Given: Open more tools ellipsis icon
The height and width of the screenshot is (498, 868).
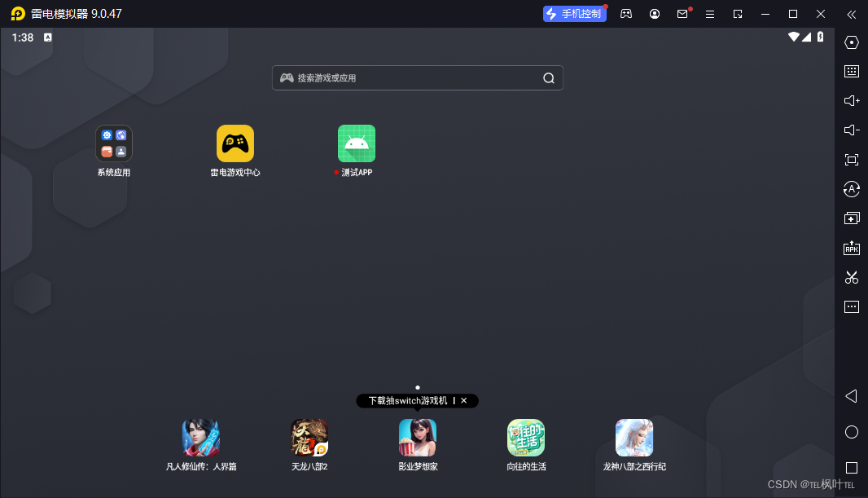Looking at the screenshot, I should coord(852,306).
